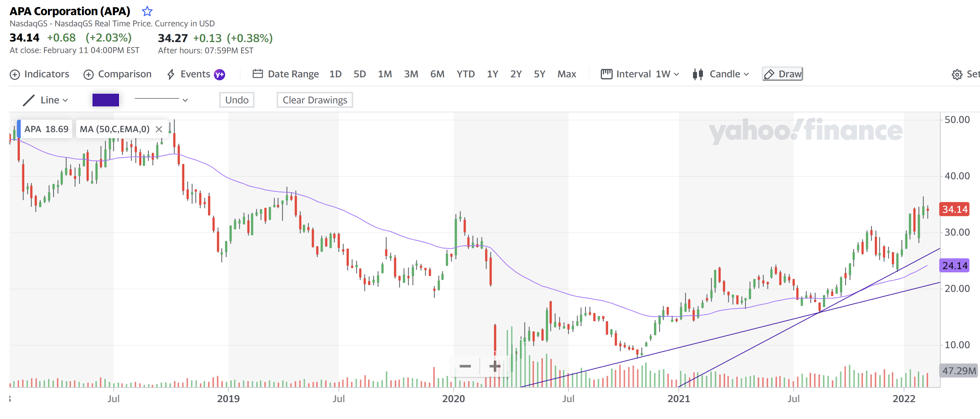Click the Yahoo Plus badge next to Events

point(220,75)
